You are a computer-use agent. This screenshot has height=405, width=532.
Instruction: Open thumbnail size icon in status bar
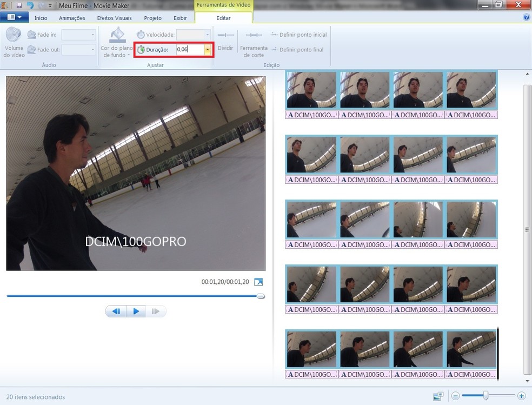tap(438, 396)
